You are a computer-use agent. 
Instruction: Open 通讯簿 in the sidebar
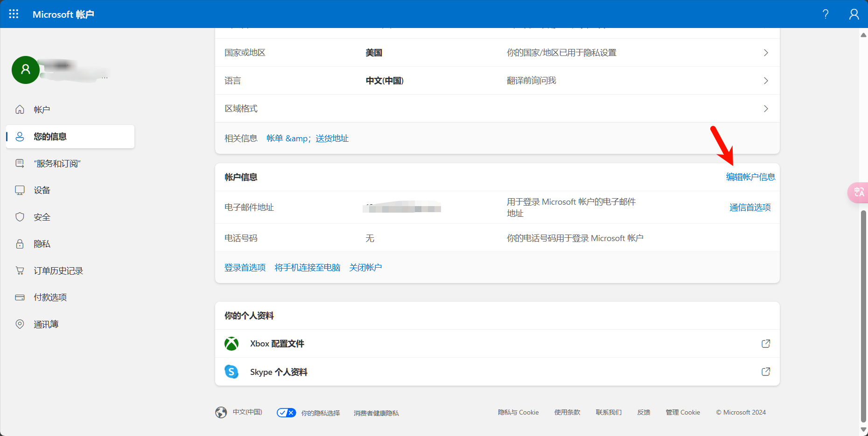pyautogui.click(x=70, y=325)
